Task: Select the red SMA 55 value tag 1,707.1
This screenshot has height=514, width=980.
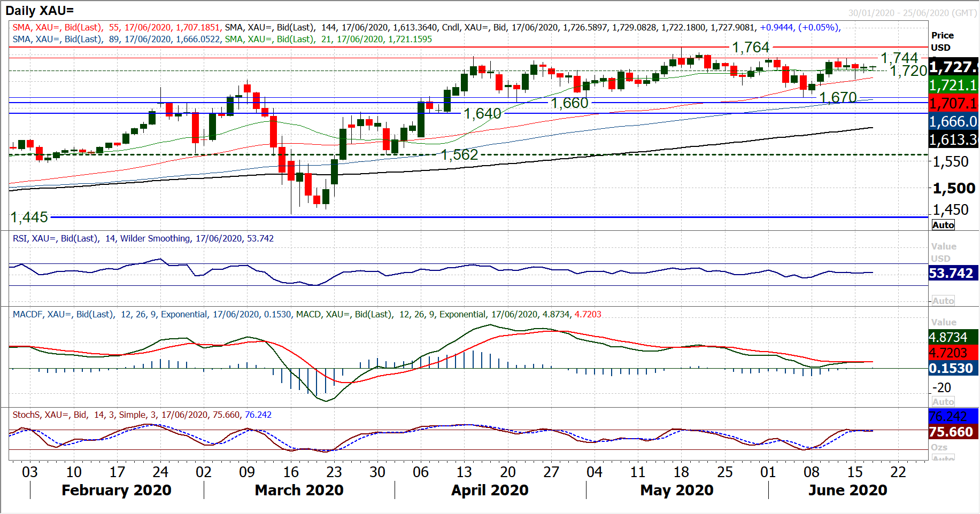Action: coord(953,103)
